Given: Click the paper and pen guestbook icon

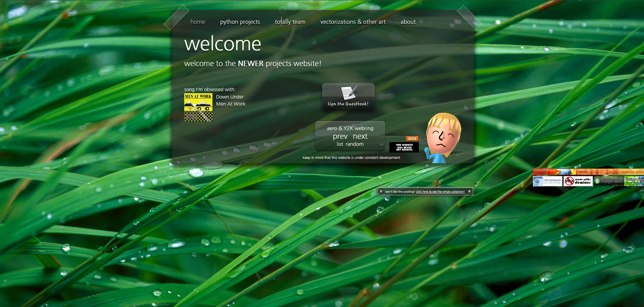Looking at the screenshot, I should (x=349, y=92).
